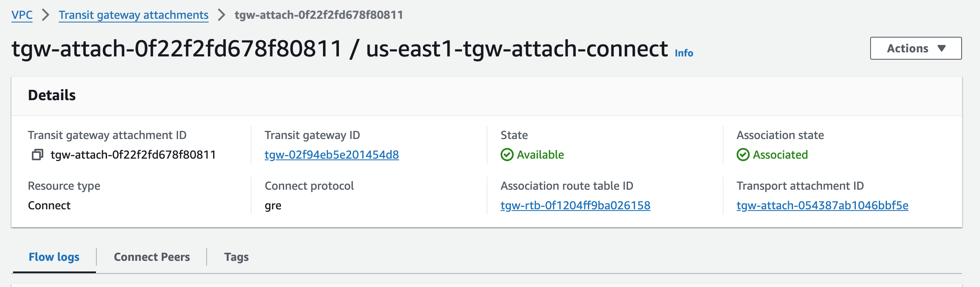The width and height of the screenshot is (980, 287).
Task: Copy the transit gateway attachment ID
Action: 37,155
